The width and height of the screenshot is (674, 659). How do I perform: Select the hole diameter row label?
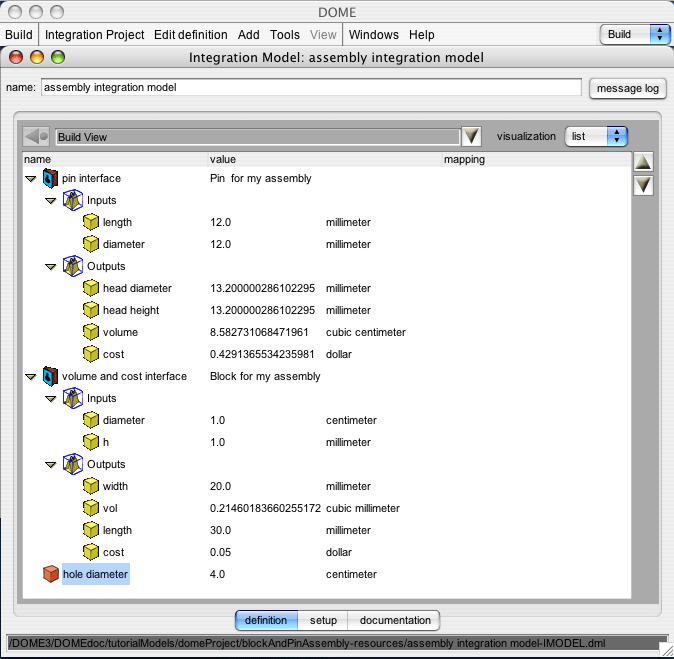tap(95, 574)
